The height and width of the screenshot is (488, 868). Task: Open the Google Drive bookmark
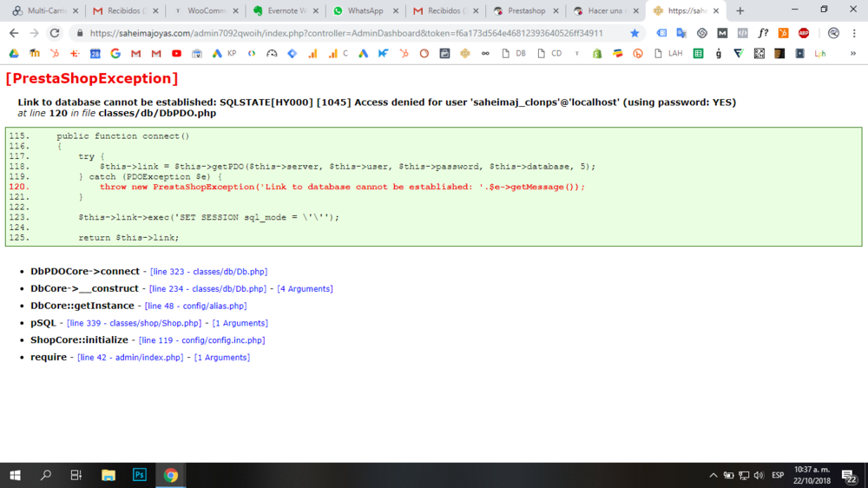point(14,54)
